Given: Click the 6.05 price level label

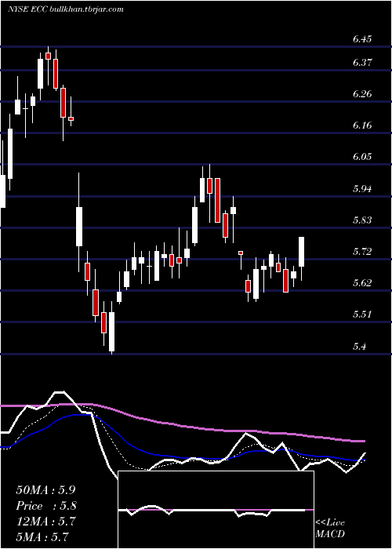Looking at the screenshot, I should coord(362,157).
